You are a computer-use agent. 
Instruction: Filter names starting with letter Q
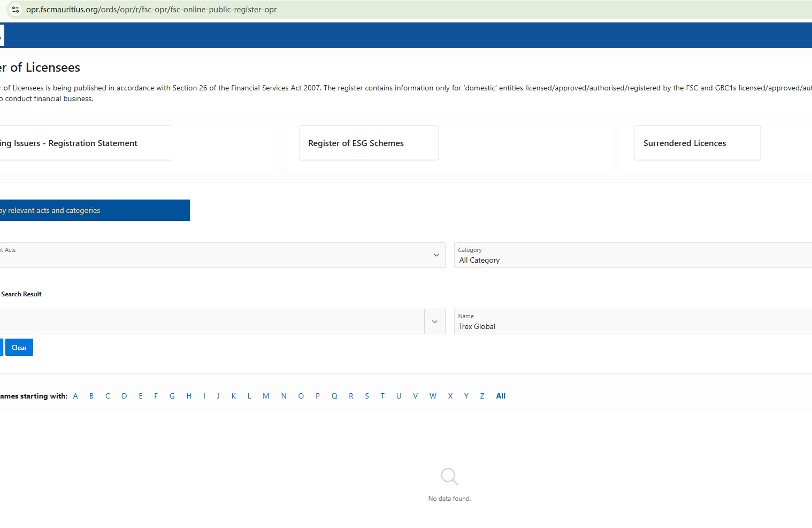coord(334,396)
